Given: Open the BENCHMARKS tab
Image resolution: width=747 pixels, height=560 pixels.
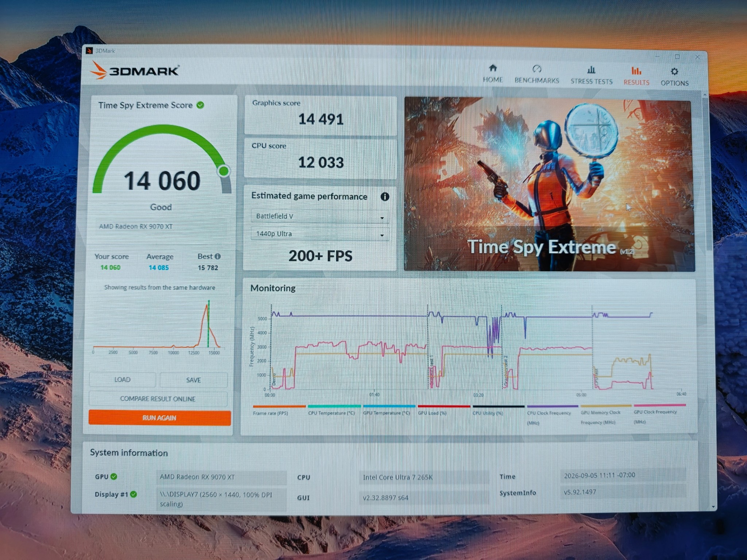Looking at the screenshot, I should click(x=537, y=74).
